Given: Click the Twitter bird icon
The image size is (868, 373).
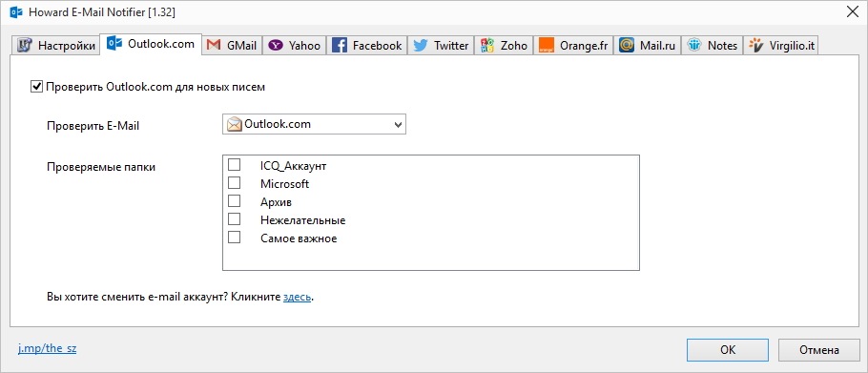Looking at the screenshot, I should (x=421, y=46).
